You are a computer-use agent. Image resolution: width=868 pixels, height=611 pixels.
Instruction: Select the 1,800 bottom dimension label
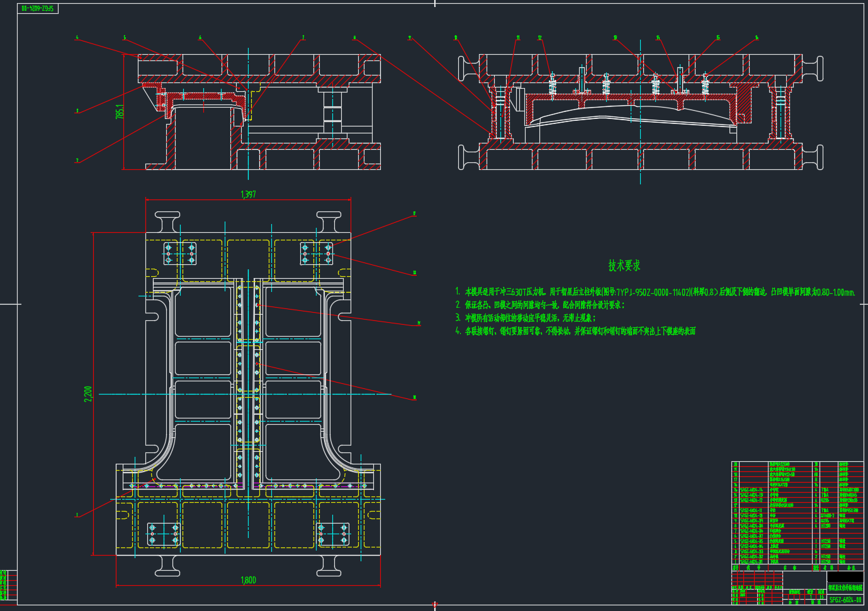pos(248,580)
